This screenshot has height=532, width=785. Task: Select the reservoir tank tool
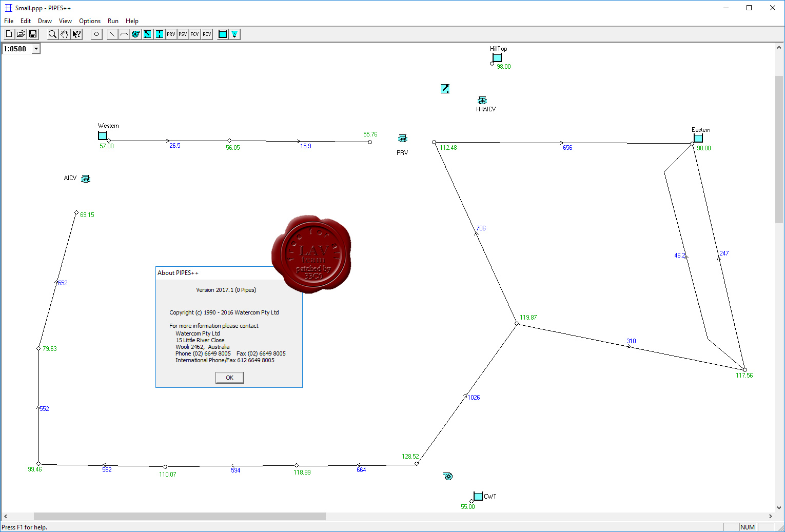click(x=223, y=34)
